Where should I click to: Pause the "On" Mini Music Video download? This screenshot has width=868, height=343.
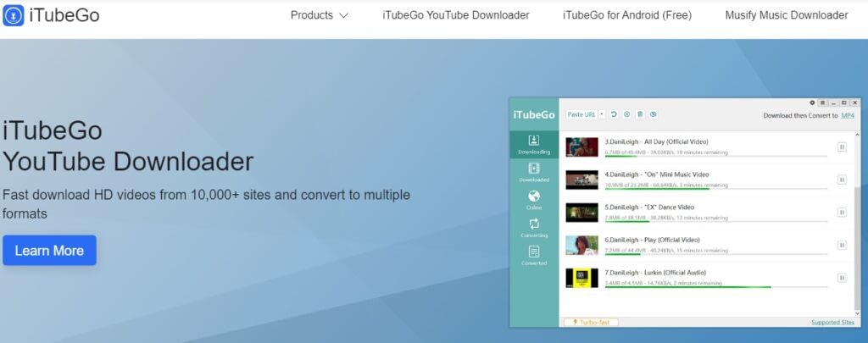pos(842,180)
